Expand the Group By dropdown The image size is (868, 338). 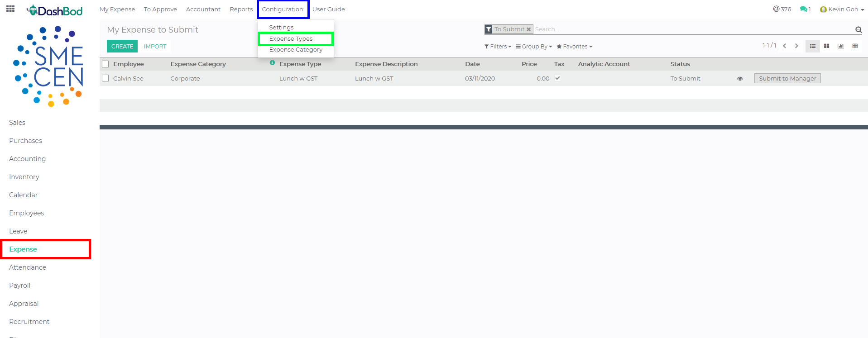coord(534,47)
